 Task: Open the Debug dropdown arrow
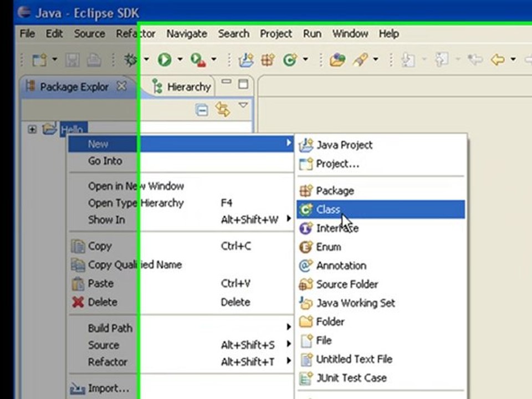pyautogui.click(x=146, y=59)
